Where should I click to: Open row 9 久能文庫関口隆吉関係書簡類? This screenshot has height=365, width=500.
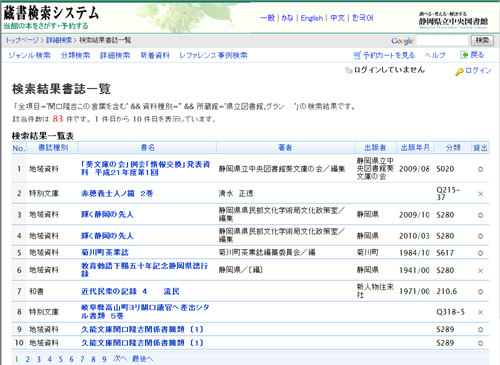[142, 329]
